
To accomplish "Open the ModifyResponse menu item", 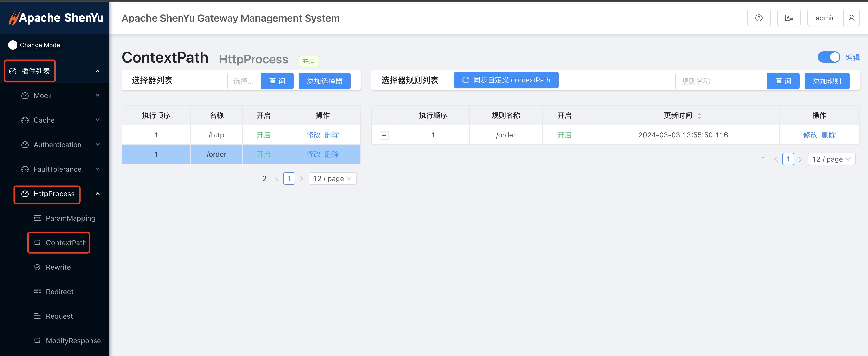I will pos(73,341).
